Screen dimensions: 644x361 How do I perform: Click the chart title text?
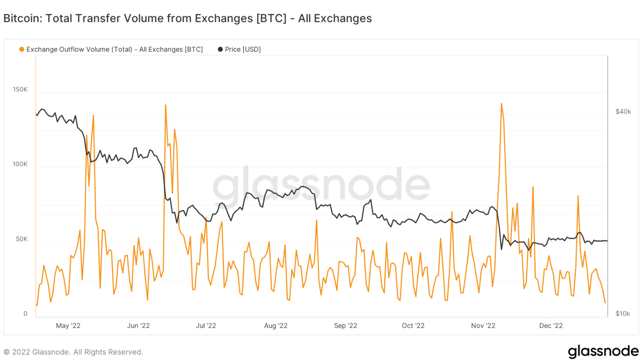point(187,18)
